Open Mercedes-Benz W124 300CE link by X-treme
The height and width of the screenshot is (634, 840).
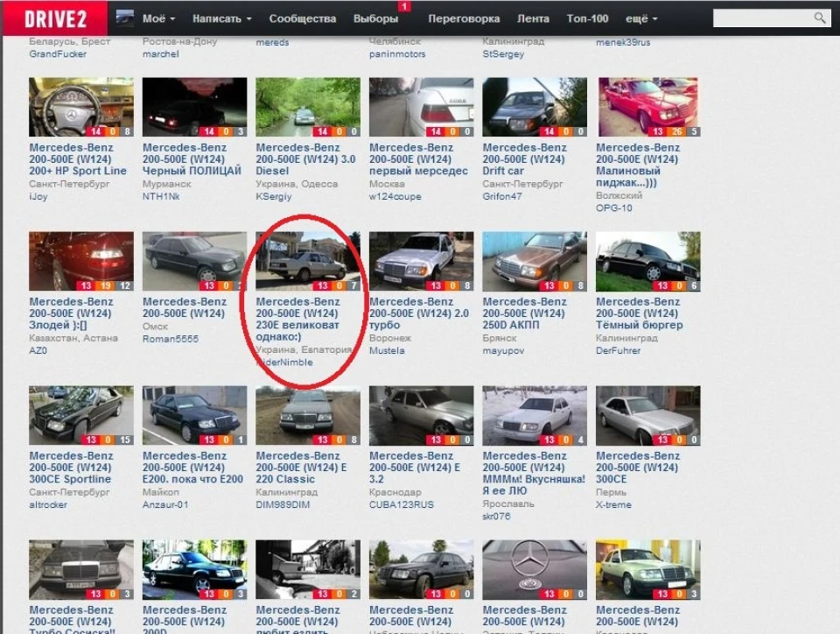point(638,468)
